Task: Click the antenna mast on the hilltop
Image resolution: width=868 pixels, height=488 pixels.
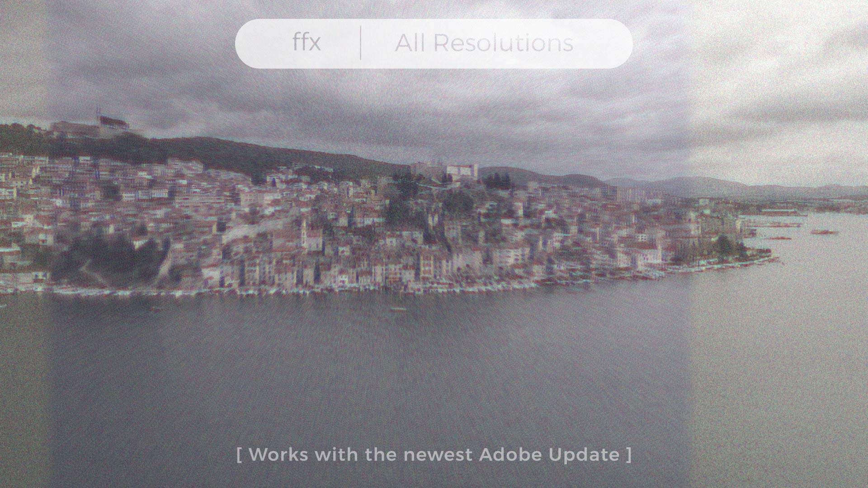Action: click(x=98, y=112)
